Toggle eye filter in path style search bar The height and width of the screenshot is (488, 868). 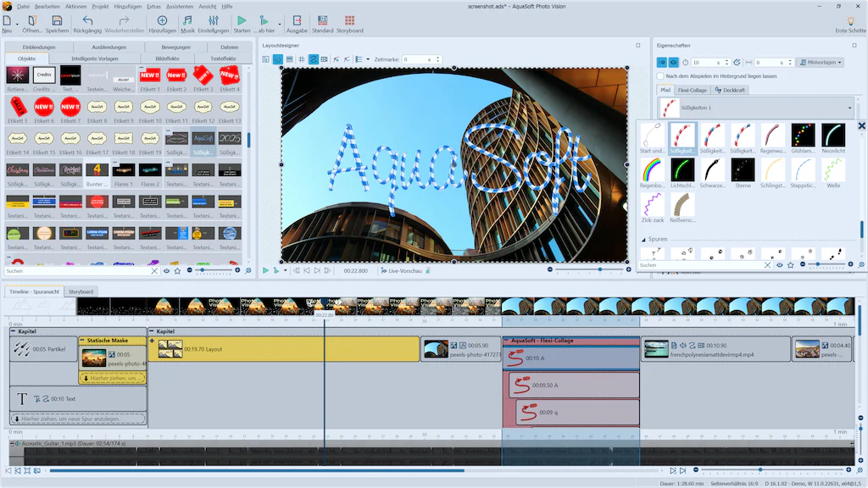click(780, 265)
